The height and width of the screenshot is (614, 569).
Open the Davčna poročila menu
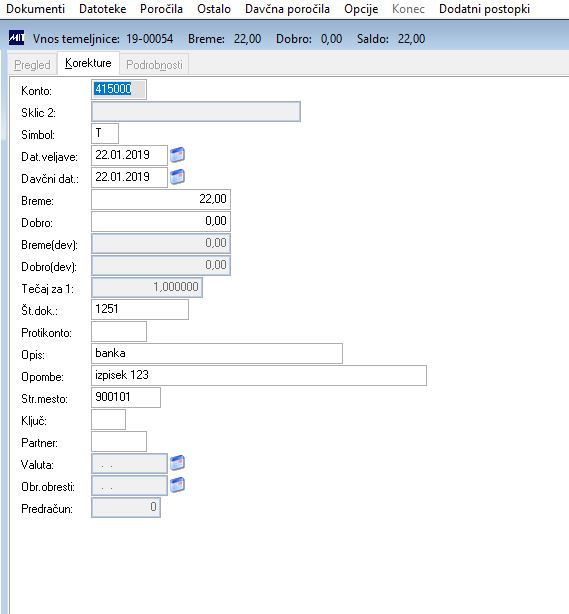(x=287, y=9)
